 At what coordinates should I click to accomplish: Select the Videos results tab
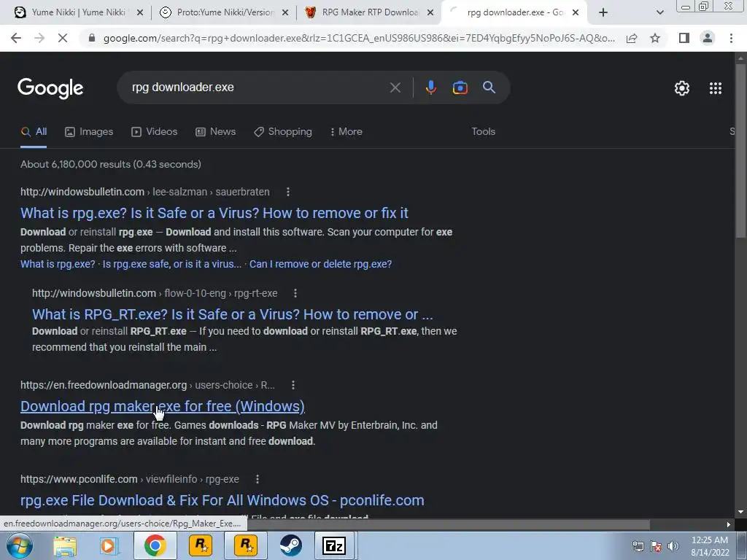pyautogui.click(x=155, y=132)
